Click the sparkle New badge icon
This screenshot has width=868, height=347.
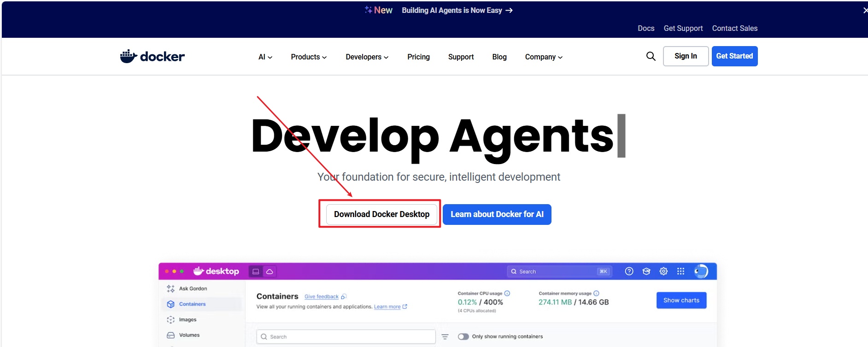click(368, 10)
